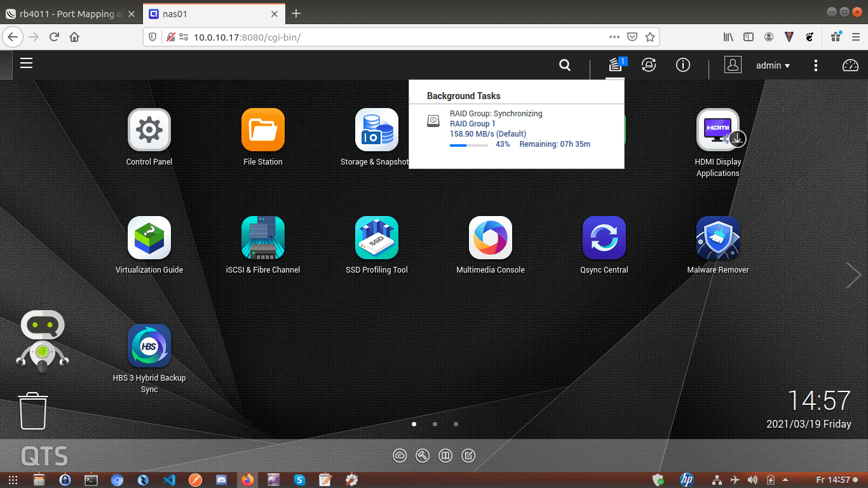Open page actions three dots in URL bar
The image size is (868, 488).
tap(614, 37)
